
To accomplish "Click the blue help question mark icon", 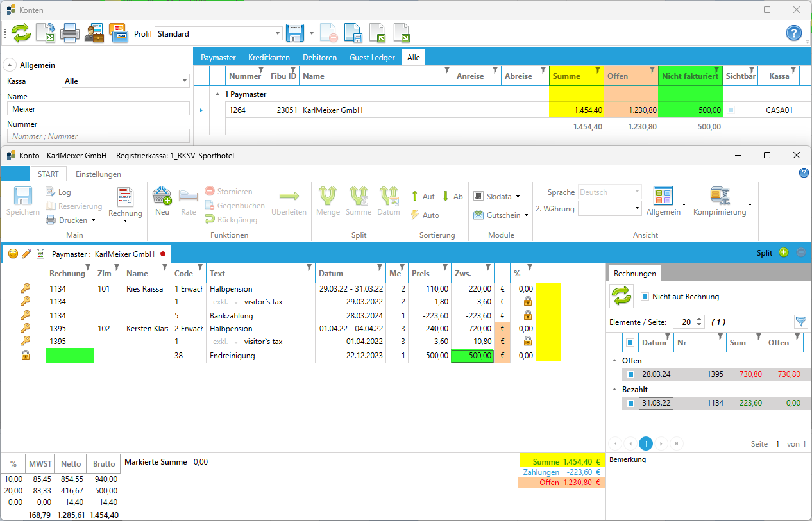I will coord(794,33).
